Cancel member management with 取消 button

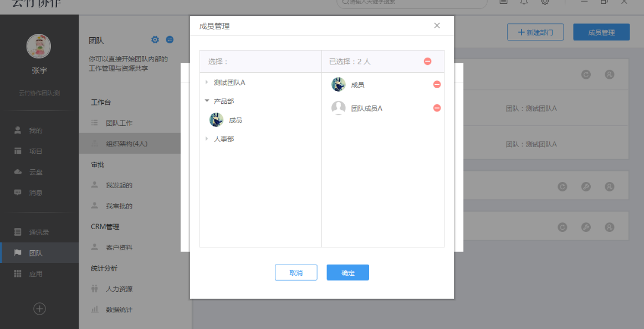(296, 272)
